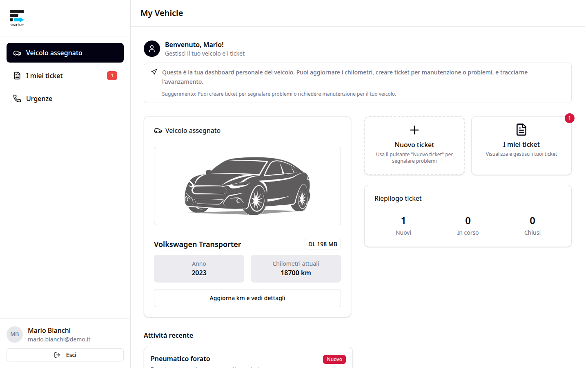588x368 pixels.
Task: Open the Urgenze sidebar item
Action: click(x=65, y=99)
